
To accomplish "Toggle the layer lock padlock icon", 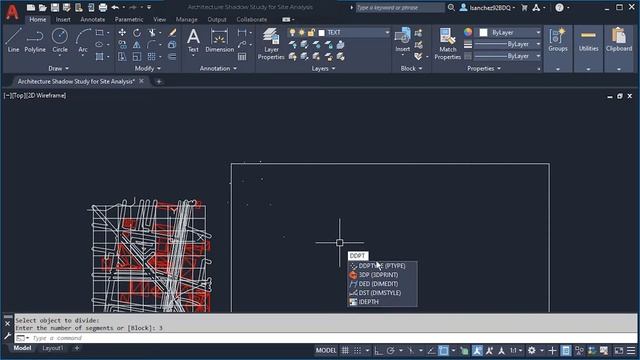I will 311,33.
